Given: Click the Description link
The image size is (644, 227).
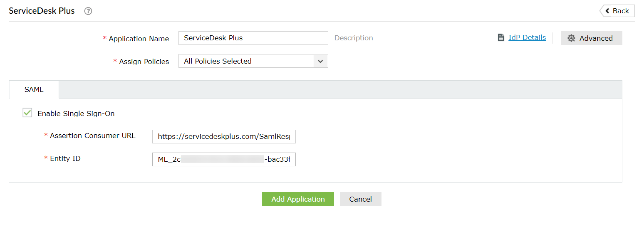Looking at the screenshot, I should (354, 38).
